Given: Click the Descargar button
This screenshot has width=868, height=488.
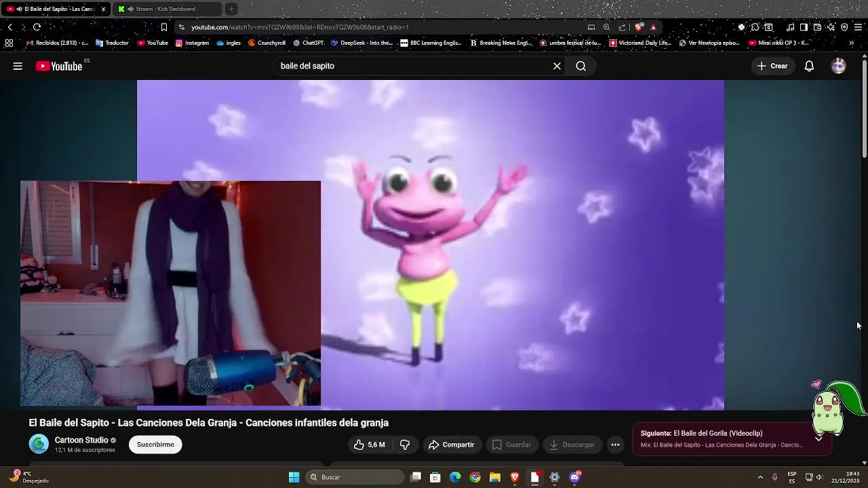Looking at the screenshot, I should pyautogui.click(x=572, y=445).
